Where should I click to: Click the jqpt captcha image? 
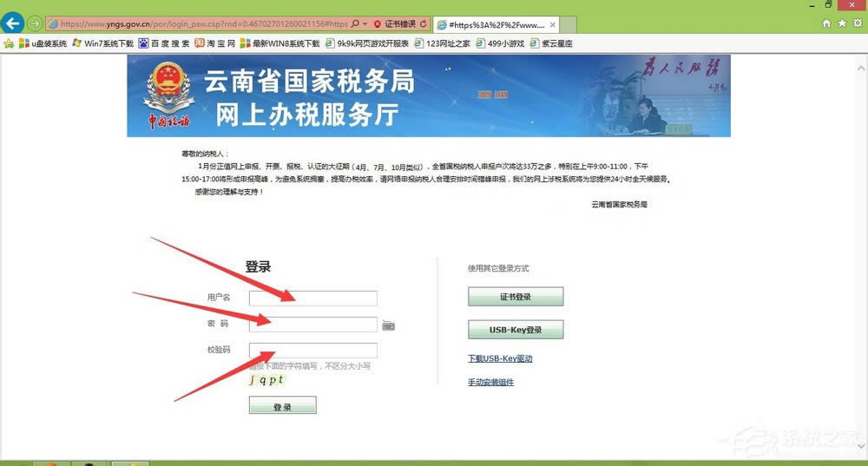pos(266,380)
